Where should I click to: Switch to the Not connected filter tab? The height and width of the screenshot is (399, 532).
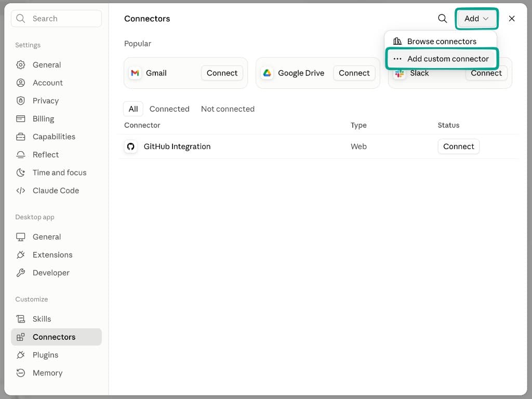pyautogui.click(x=228, y=109)
